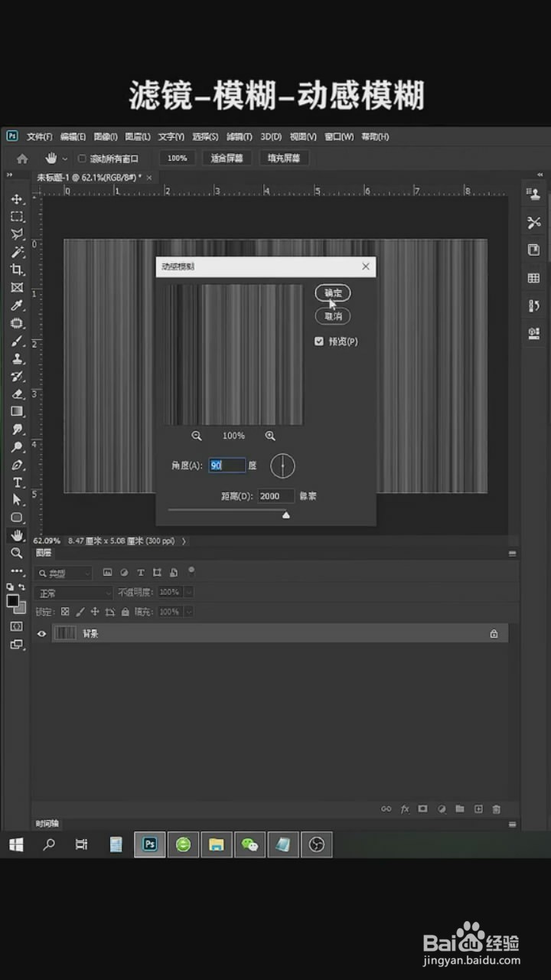Click the link layers icon
The width and height of the screenshot is (551, 980).
click(386, 809)
